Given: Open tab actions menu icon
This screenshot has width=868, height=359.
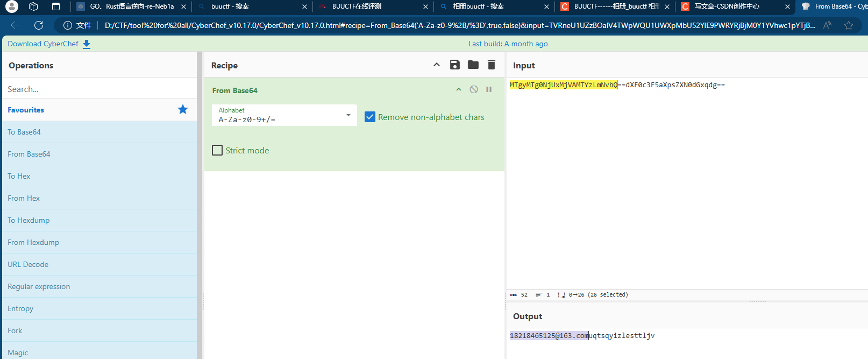Looking at the screenshot, I should tap(56, 6).
